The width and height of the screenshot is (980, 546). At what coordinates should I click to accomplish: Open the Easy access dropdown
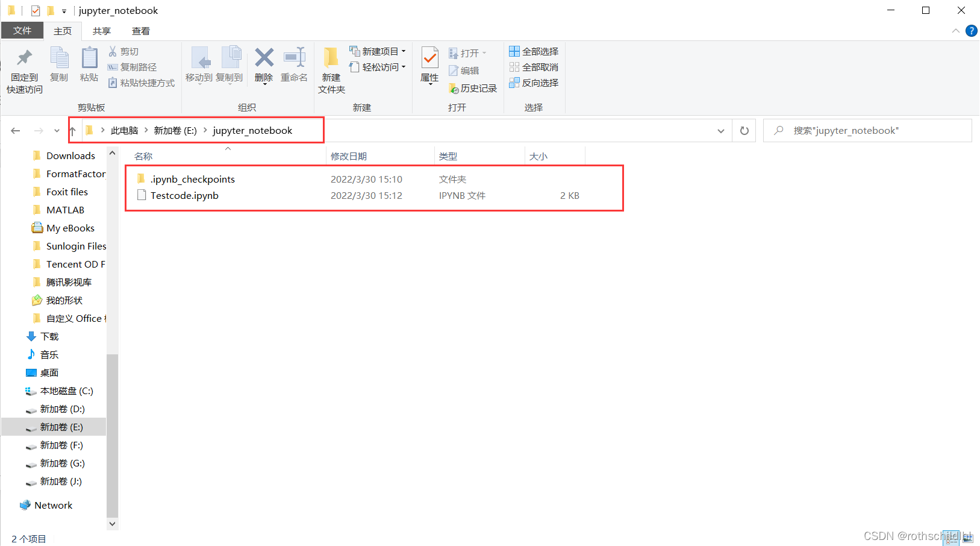378,67
